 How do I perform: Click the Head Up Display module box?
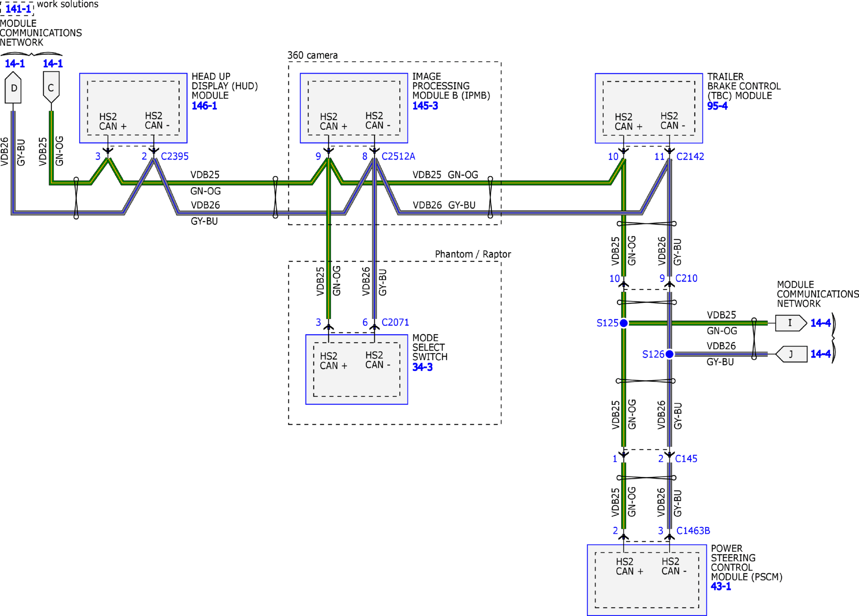[x=133, y=108]
